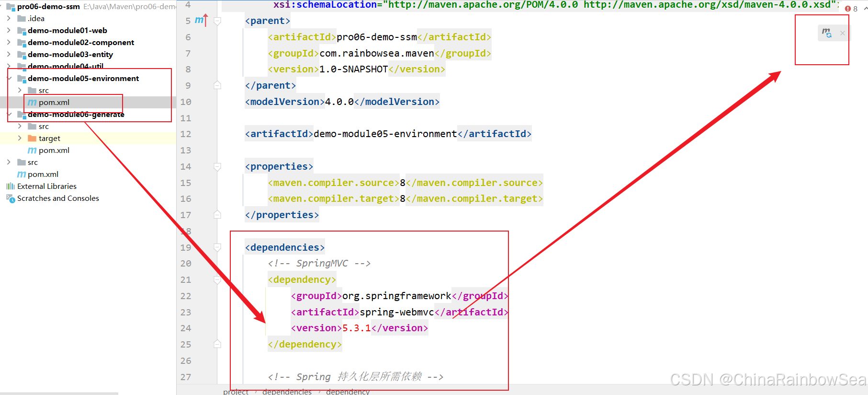Fold the parent block at line 5
868x395 pixels.
tap(217, 21)
